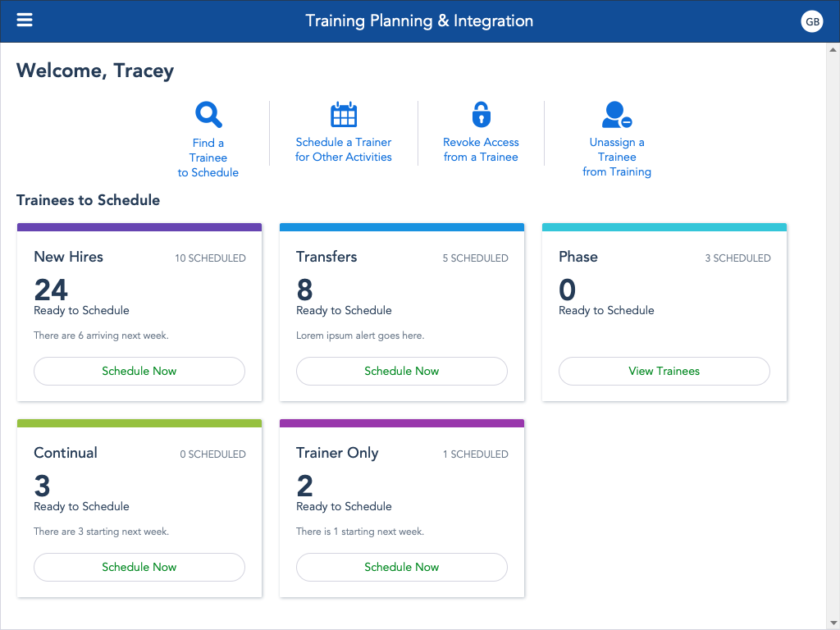Screen dimensions: 840x630
Task: Schedule Now for Trainer Only
Action: (402, 567)
